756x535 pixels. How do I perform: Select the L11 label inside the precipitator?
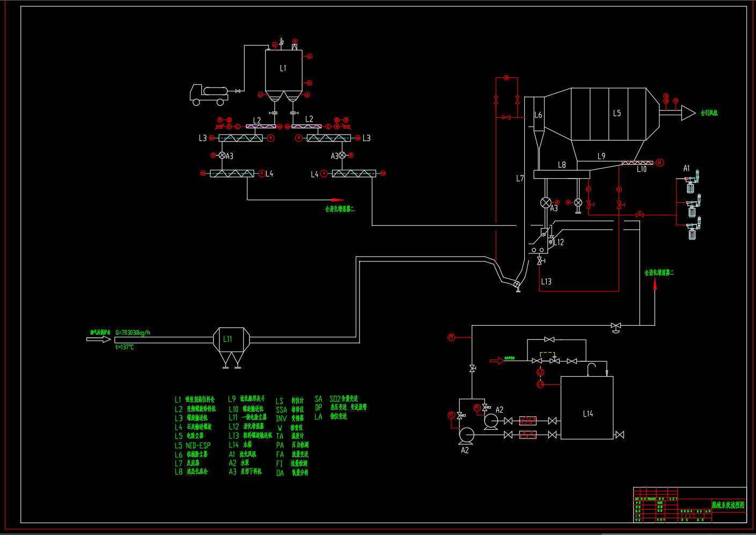pos(227,339)
